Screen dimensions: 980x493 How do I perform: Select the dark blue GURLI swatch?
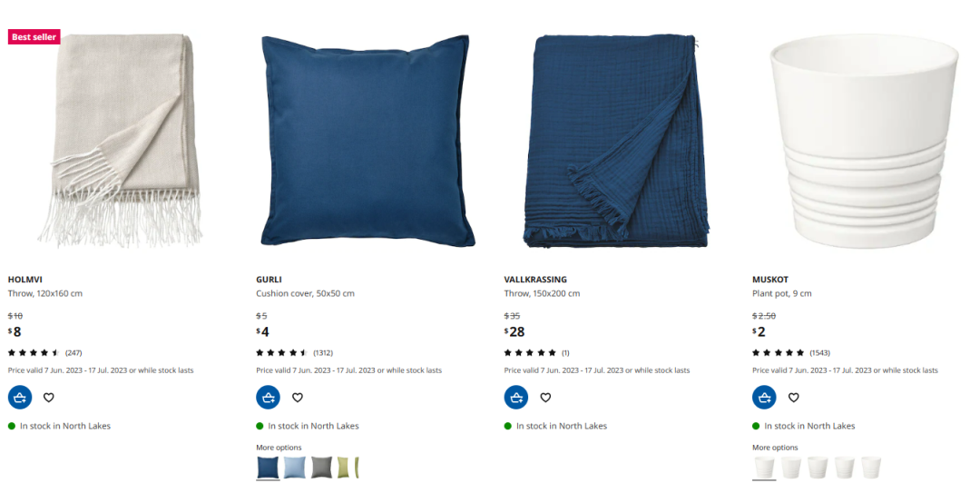(x=268, y=468)
